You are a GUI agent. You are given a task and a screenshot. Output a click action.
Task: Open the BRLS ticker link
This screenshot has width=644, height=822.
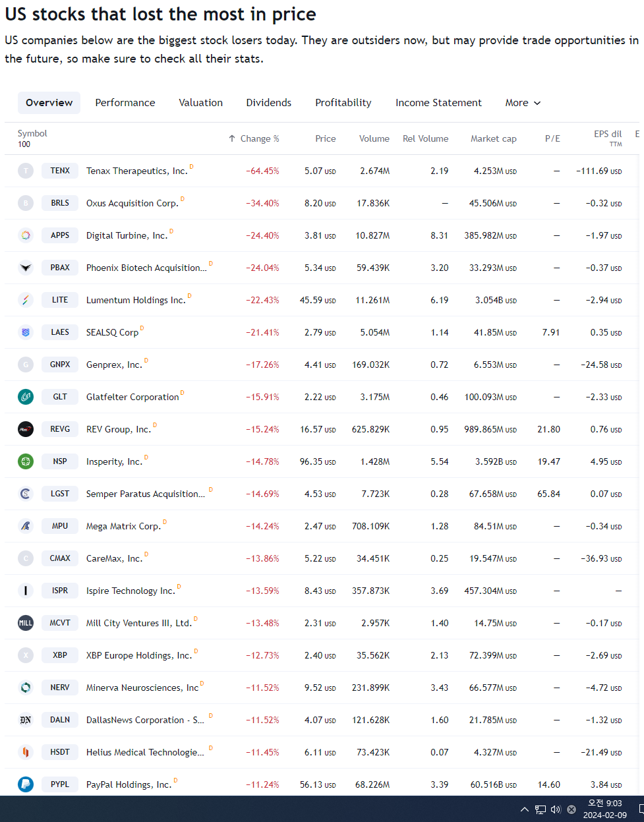point(60,203)
